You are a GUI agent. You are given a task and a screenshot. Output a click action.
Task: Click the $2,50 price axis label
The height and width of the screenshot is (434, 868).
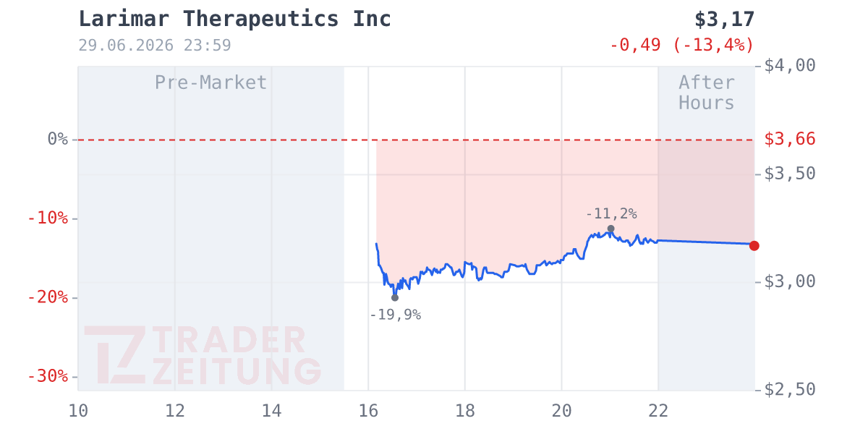click(x=790, y=389)
